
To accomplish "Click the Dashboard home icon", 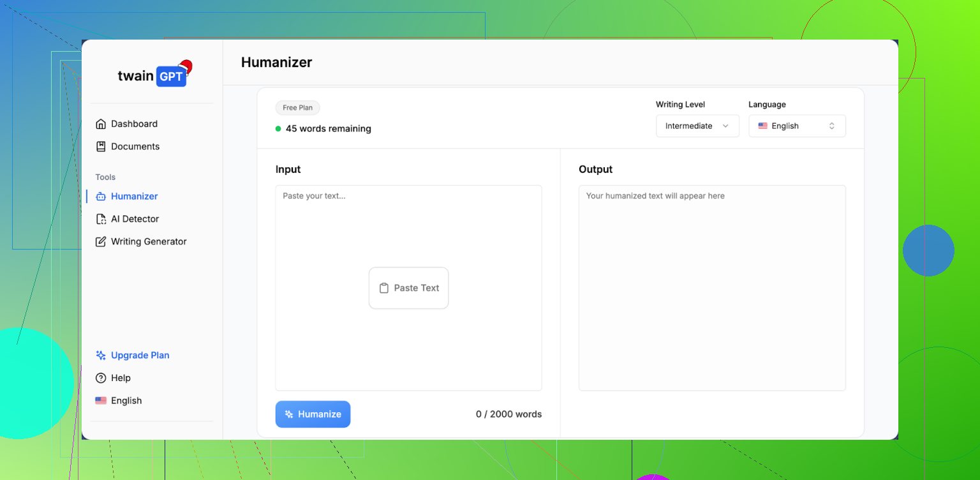I will coord(101,124).
